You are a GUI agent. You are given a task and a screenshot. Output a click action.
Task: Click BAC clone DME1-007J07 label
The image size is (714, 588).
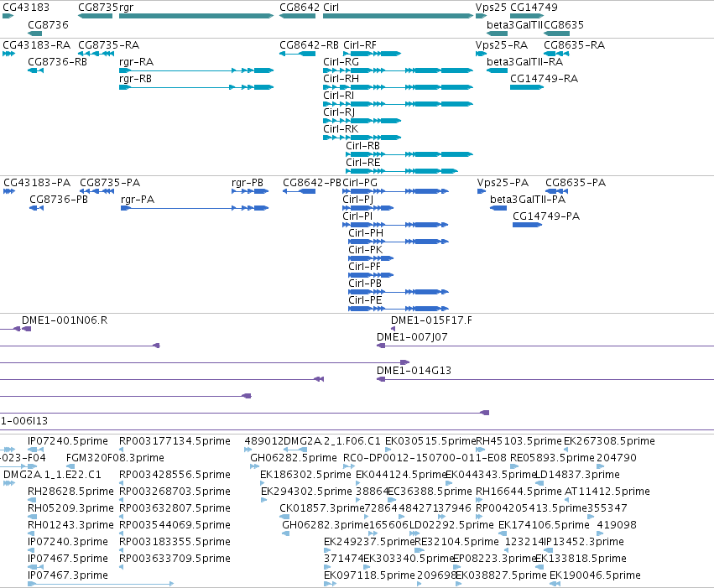[412, 338]
